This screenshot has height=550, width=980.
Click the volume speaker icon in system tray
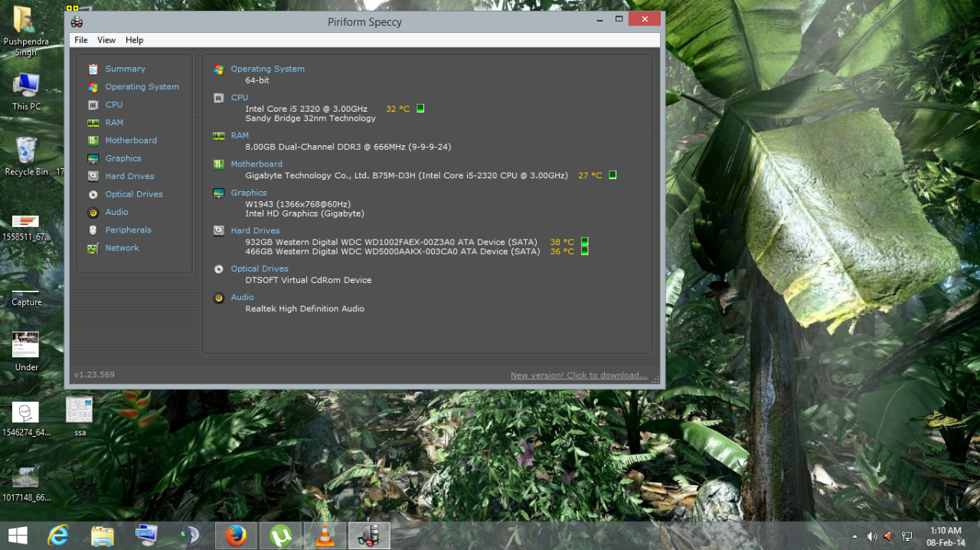(872, 536)
